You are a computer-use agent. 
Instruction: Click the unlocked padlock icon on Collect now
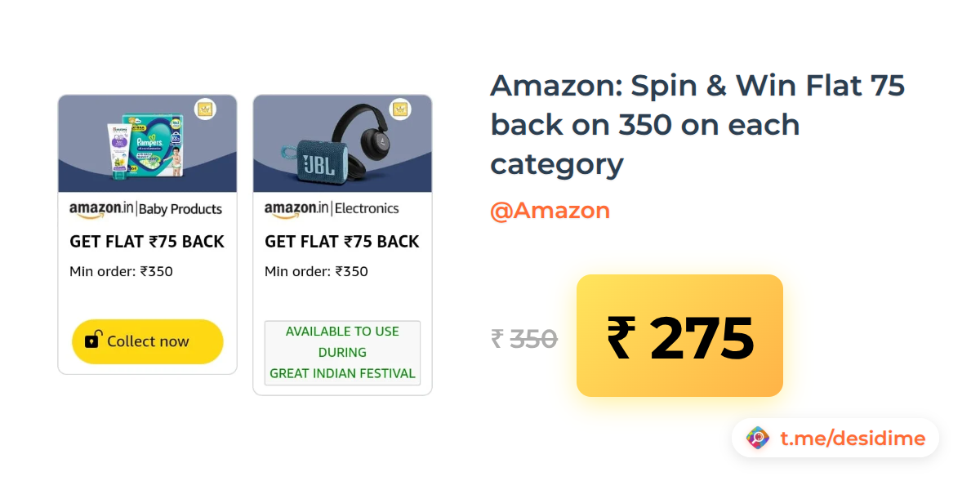point(93,340)
